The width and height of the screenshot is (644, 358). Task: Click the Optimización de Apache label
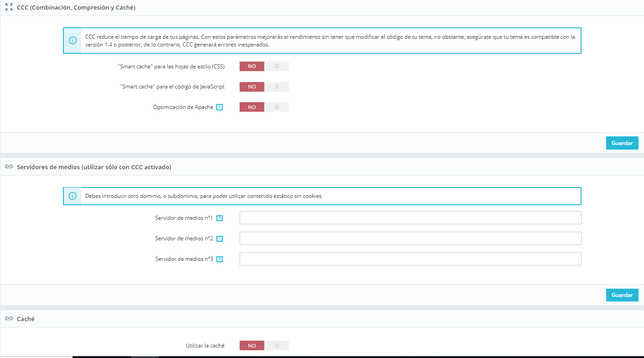(x=183, y=107)
